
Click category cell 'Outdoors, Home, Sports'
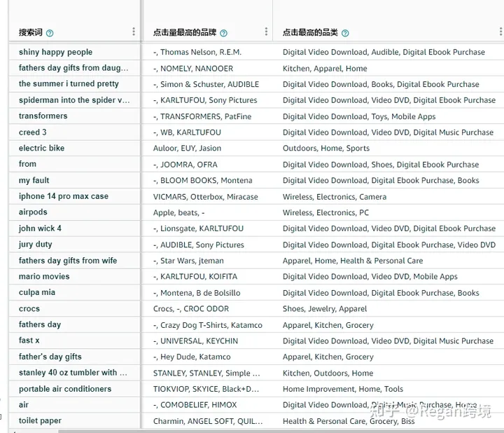326,149
